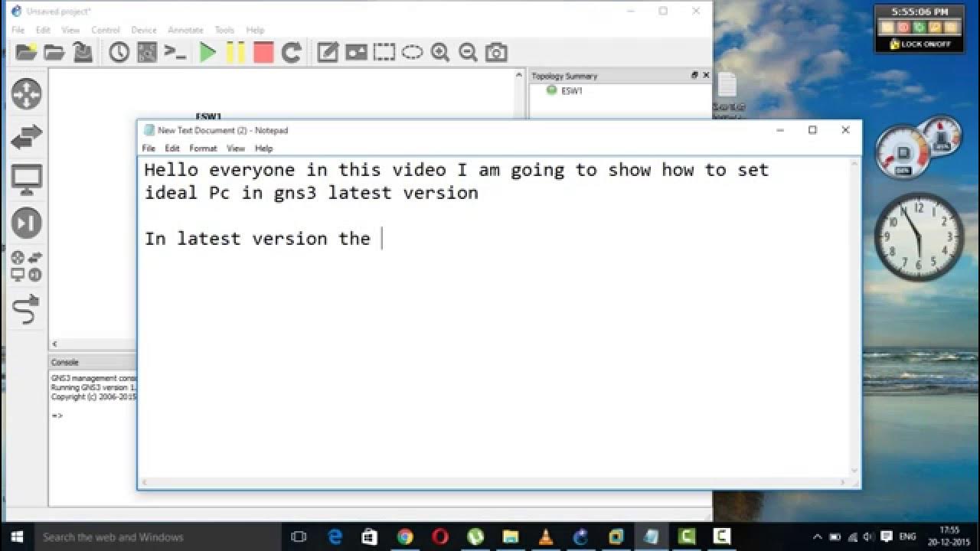The height and width of the screenshot is (551, 980).
Task: Click the Windows Start button
Action: coord(15,536)
